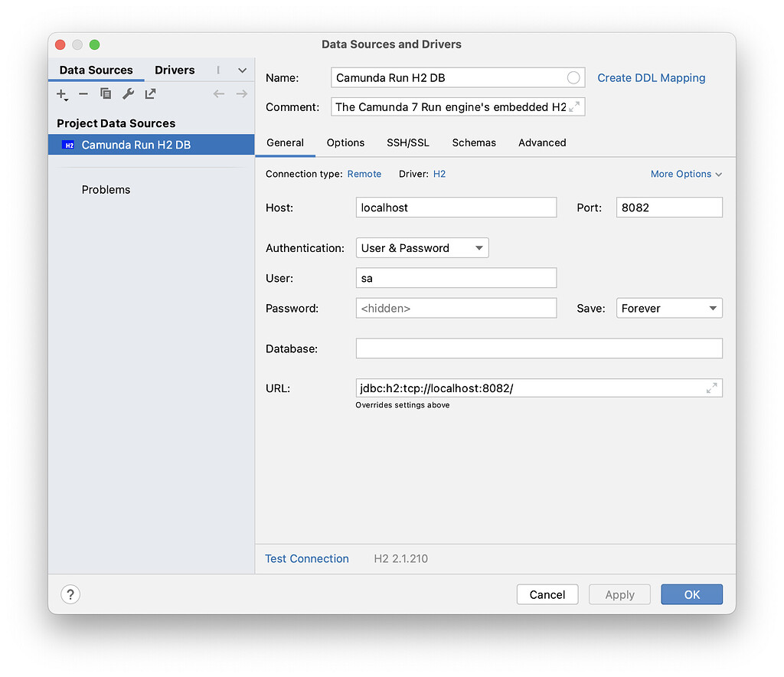The image size is (784, 677).
Task: Select the Problems section in the sidebar
Action: pos(106,189)
